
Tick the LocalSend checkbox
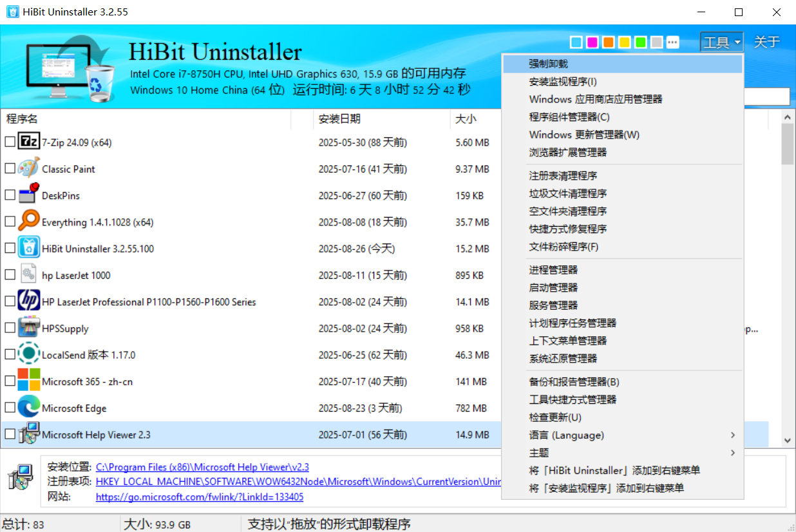click(x=10, y=354)
